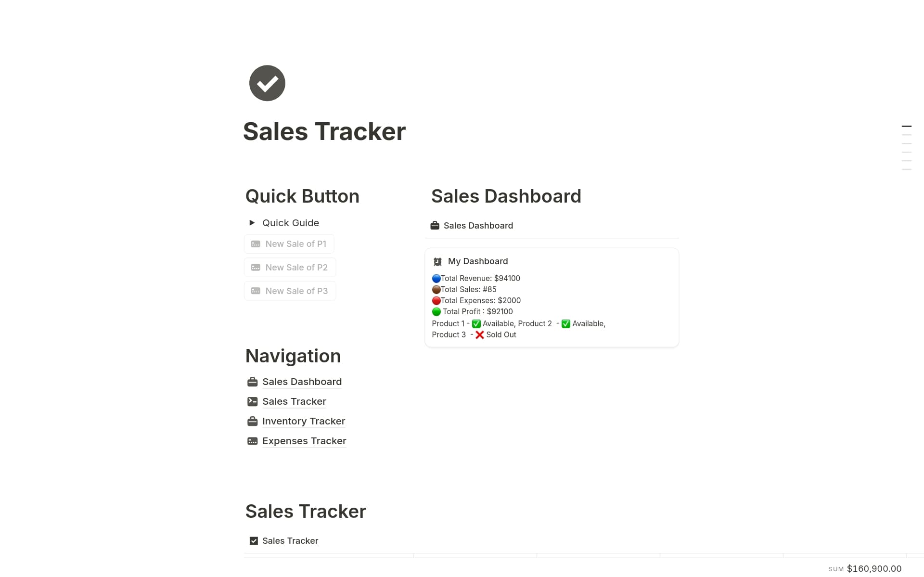Click the blue circle beside Total Revenue

(x=436, y=278)
